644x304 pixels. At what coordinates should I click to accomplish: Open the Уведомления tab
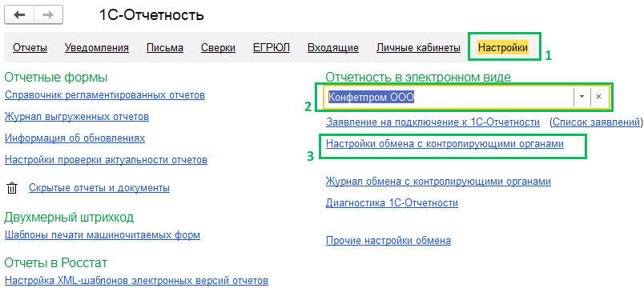97,48
